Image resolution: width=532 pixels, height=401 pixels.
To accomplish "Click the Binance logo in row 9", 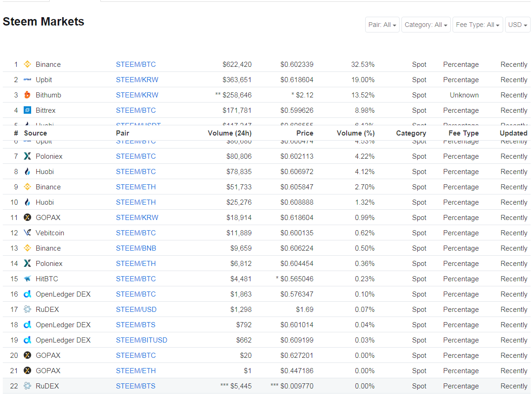I will click(x=27, y=187).
